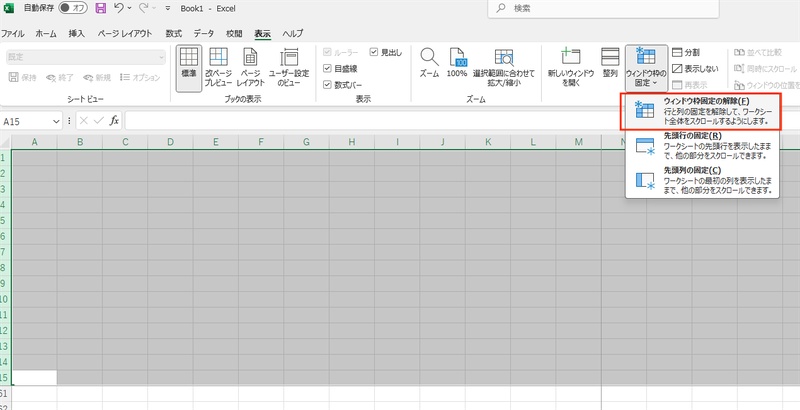
Task: Click in the 検索 search box
Action: coord(603,9)
